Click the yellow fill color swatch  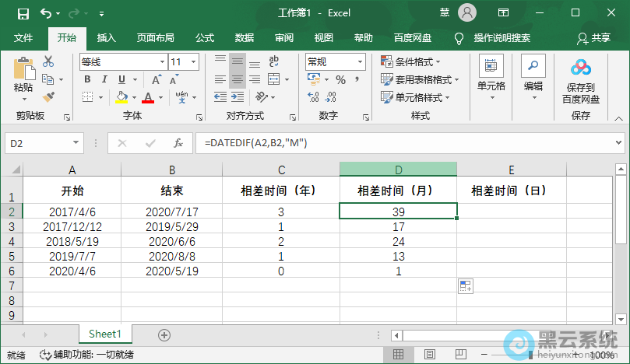pyautogui.click(x=121, y=97)
